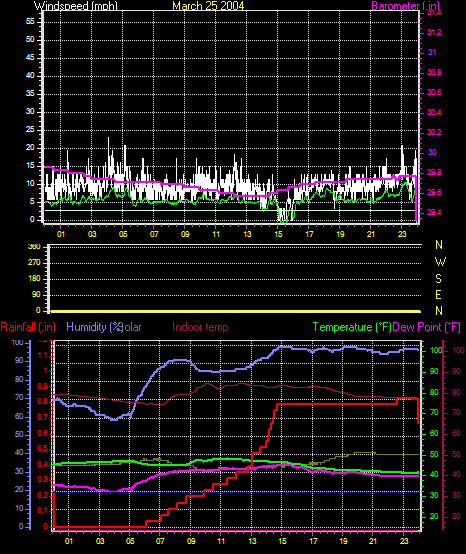This screenshot has width=466, height=554.
Task: Click the 55 mph windspeed axis tick
Action: [30, 22]
